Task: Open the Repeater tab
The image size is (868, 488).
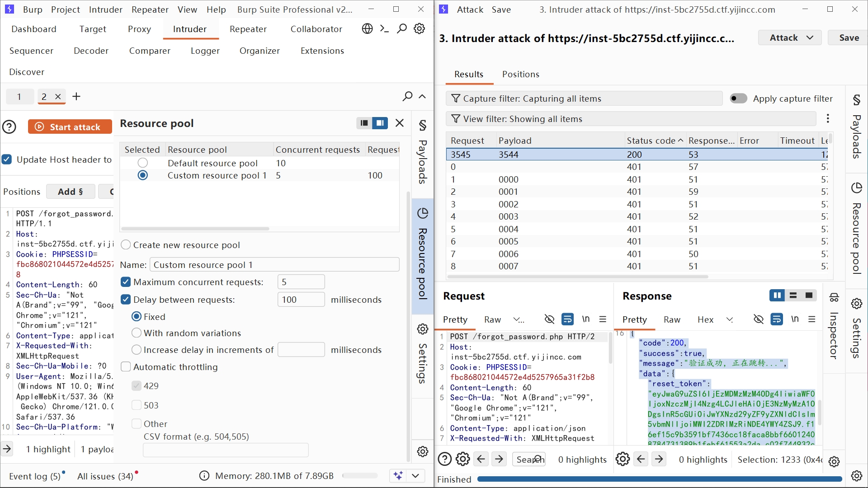Action: pos(248,29)
